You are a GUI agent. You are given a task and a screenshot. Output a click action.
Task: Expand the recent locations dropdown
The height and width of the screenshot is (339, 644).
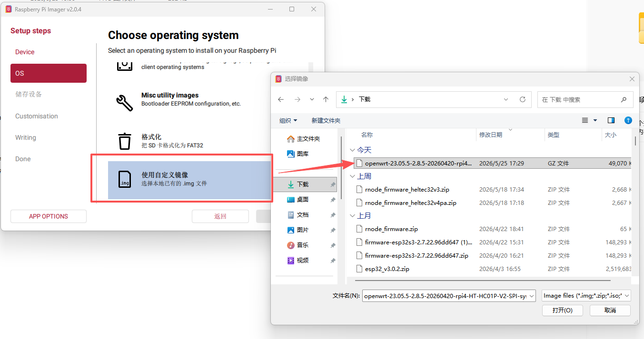click(x=312, y=99)
